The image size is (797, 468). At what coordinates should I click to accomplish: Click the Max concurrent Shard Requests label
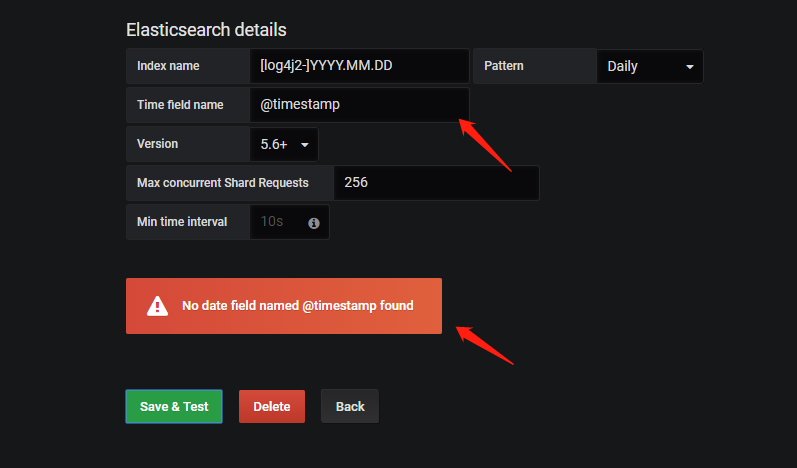(222, 183)
